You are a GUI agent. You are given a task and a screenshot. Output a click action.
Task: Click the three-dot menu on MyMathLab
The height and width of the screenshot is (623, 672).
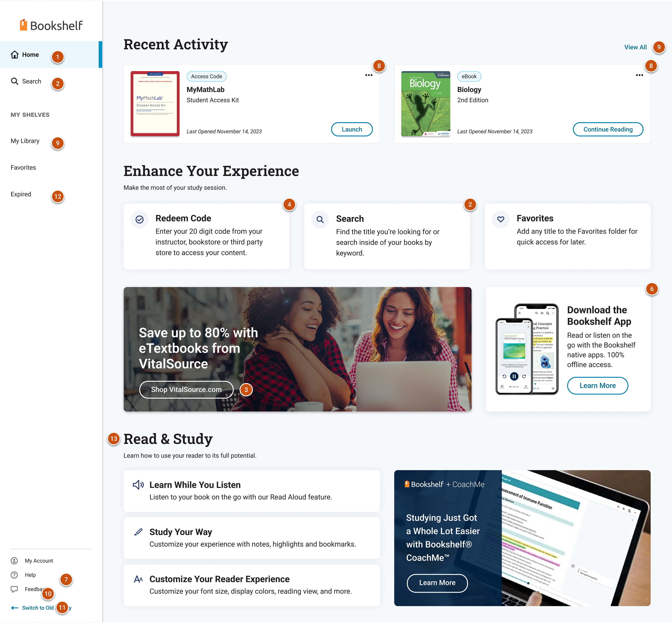[x=369, y=75]
